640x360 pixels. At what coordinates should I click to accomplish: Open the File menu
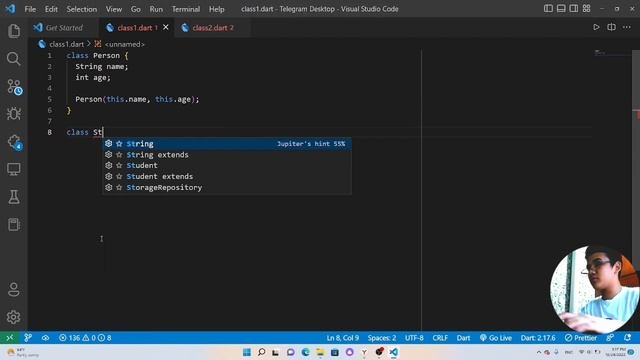point(30,9)
